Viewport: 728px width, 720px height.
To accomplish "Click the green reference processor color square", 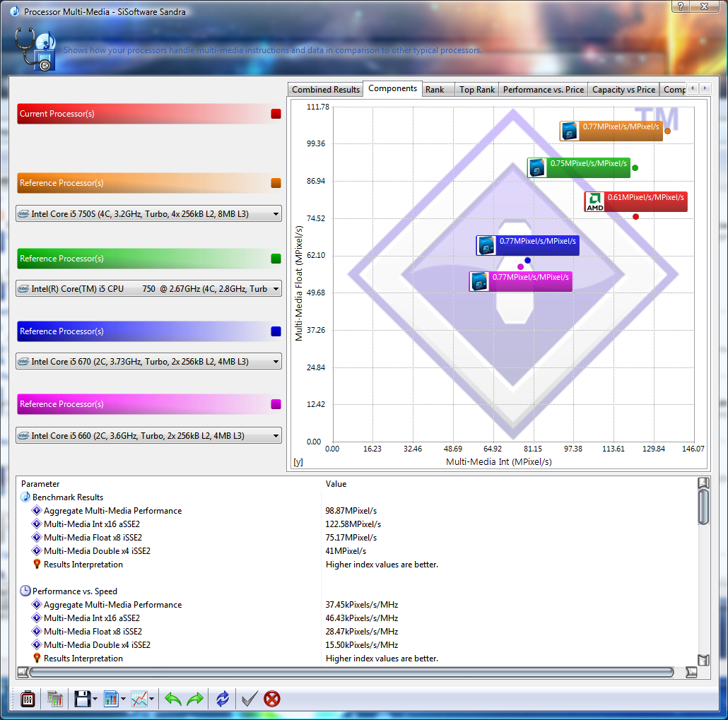I will 276,259.
